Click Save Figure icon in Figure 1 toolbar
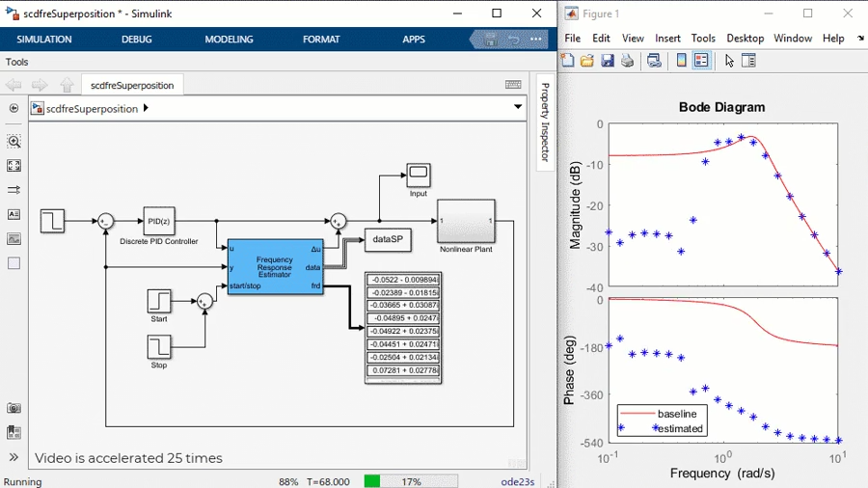The width and height of the screenshot is (868, 488). 608,61
